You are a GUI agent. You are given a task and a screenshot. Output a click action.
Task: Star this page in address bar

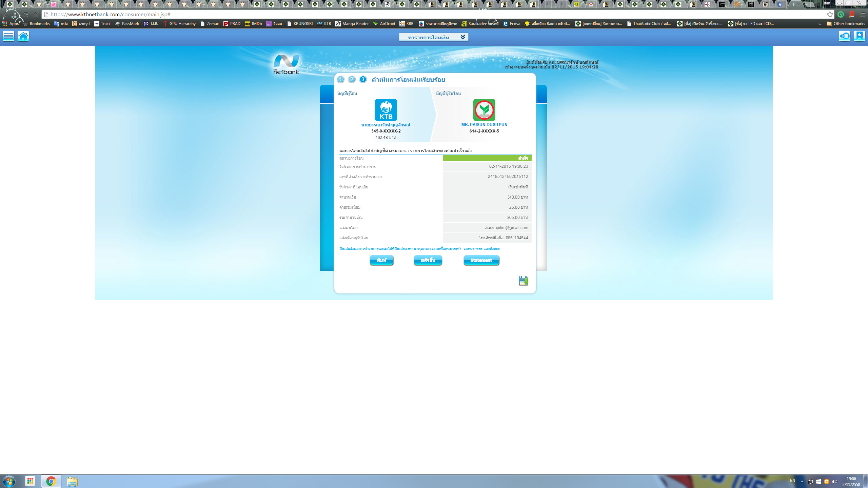click(x=829, y=14)
